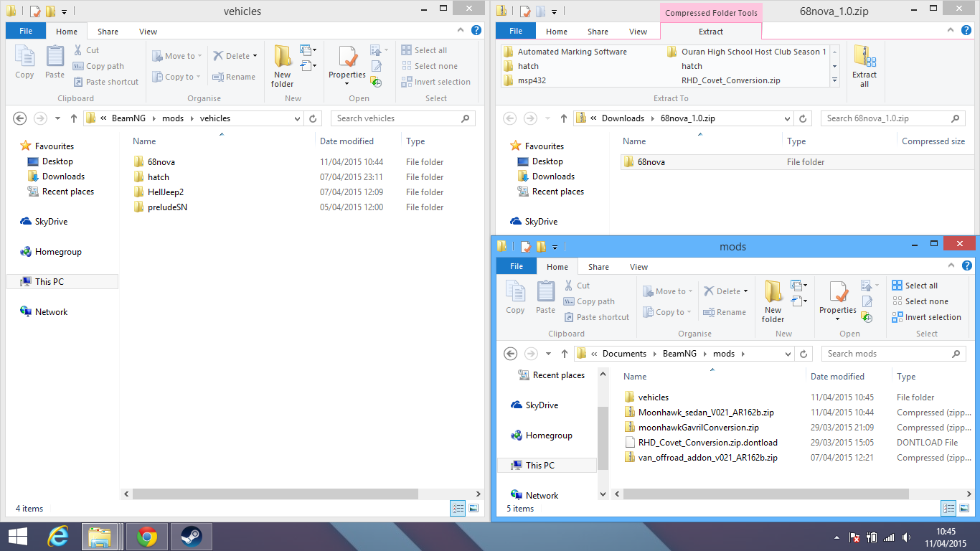
Task: Click File Explorer icon on the taskbar
Action: 100,536
